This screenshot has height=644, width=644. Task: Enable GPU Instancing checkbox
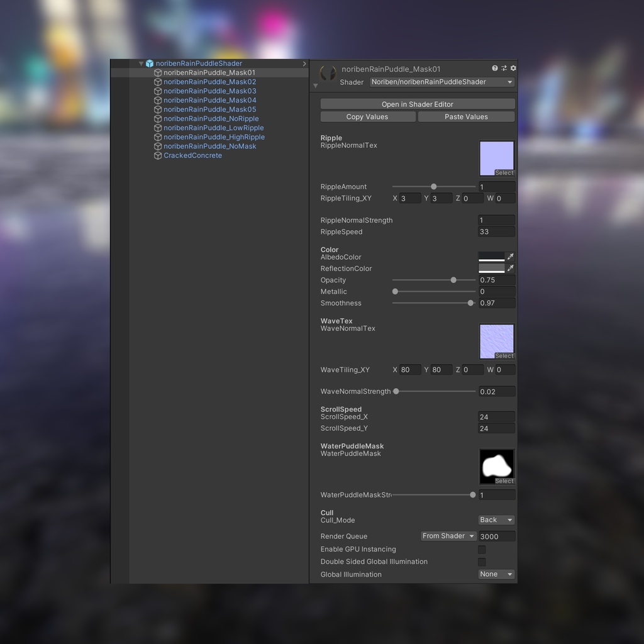482,550
